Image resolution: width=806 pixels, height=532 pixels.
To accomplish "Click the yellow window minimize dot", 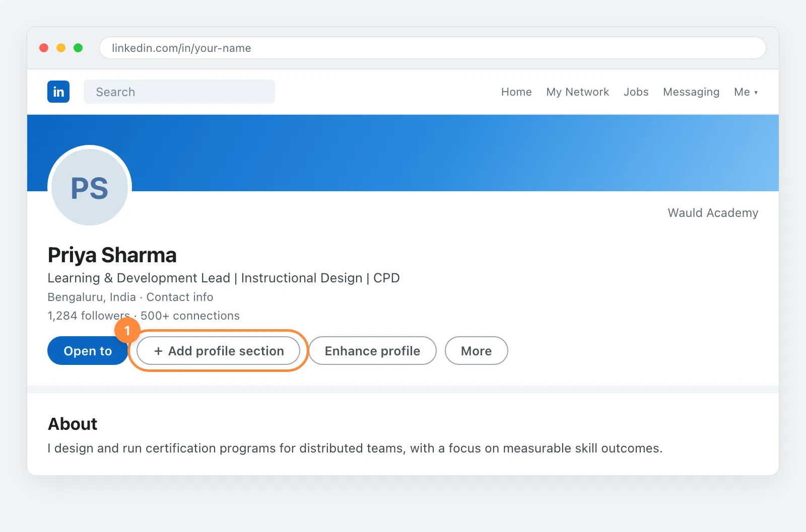I will coord(61,48).
